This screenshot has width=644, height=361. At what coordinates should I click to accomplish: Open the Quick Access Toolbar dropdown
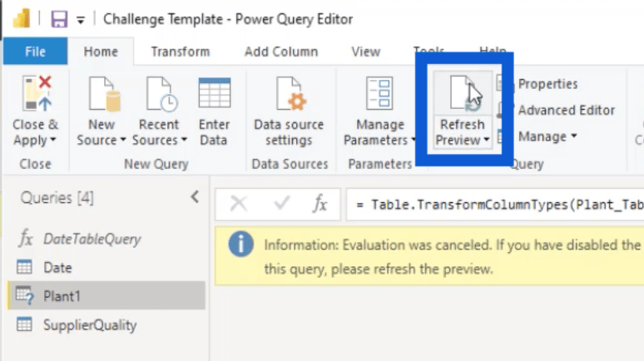[81, 20]
